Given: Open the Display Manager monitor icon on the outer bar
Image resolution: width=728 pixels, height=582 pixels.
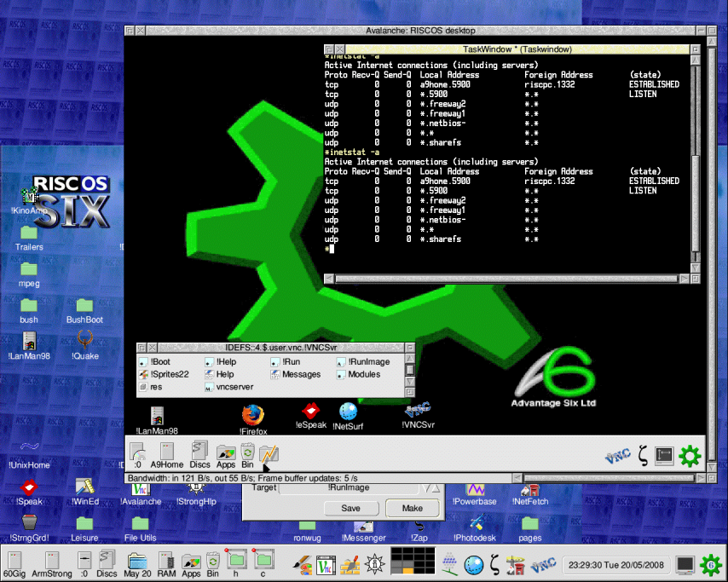Looking at the screenshot, I should pos(685,565).
